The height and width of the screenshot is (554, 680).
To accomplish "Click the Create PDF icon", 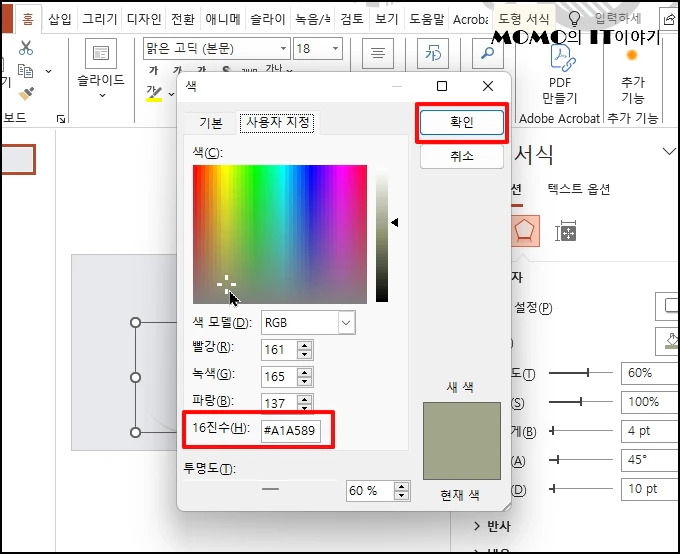I will pyautogui.click(x=562, y=57).
